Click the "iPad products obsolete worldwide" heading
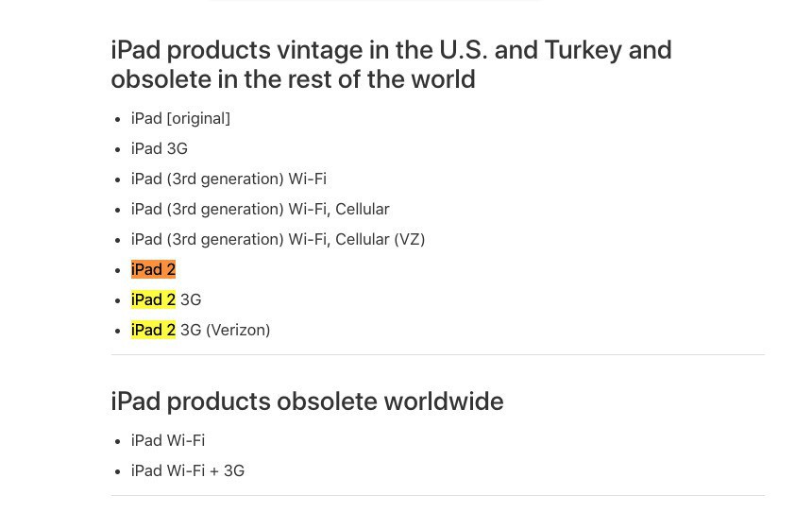This screenshot has width=812, height=529. click(x=307, y=401)
